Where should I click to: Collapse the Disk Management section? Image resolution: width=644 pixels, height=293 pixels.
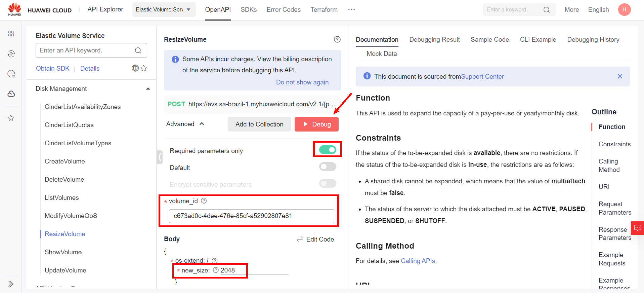click(x=148, y=89)
